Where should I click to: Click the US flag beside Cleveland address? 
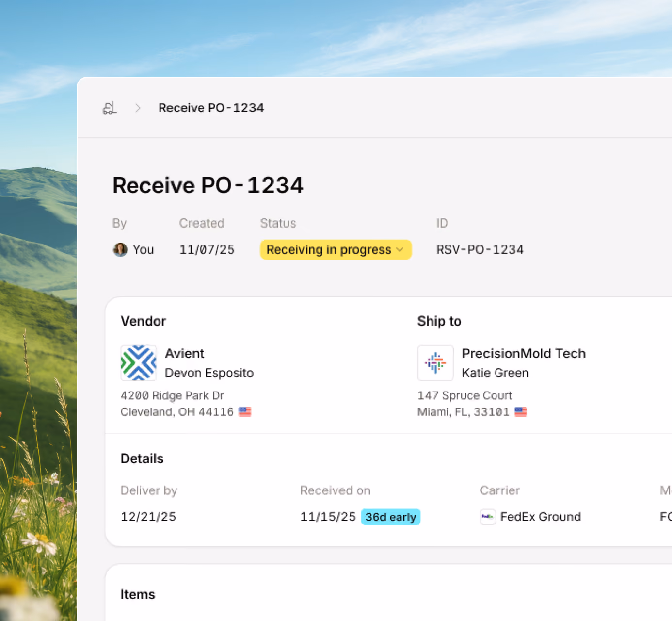click(245, 412)
